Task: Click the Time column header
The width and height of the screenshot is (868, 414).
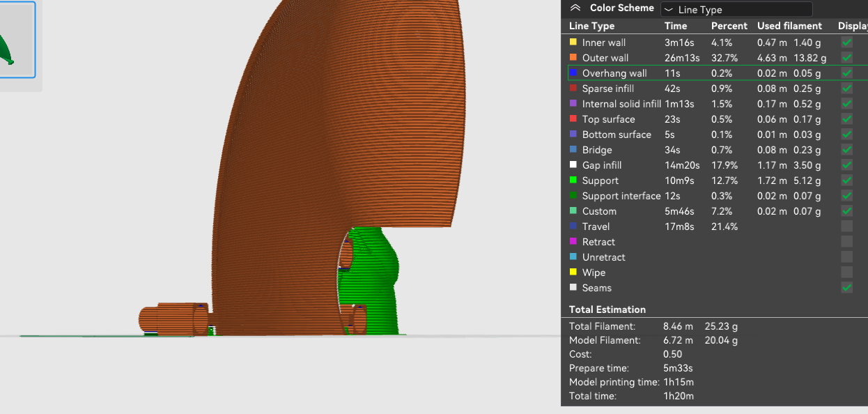Action: [675, 26]
